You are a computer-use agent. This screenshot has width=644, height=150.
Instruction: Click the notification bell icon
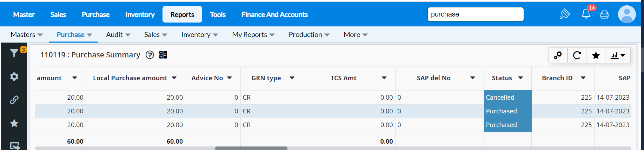[x=586, y=14]
